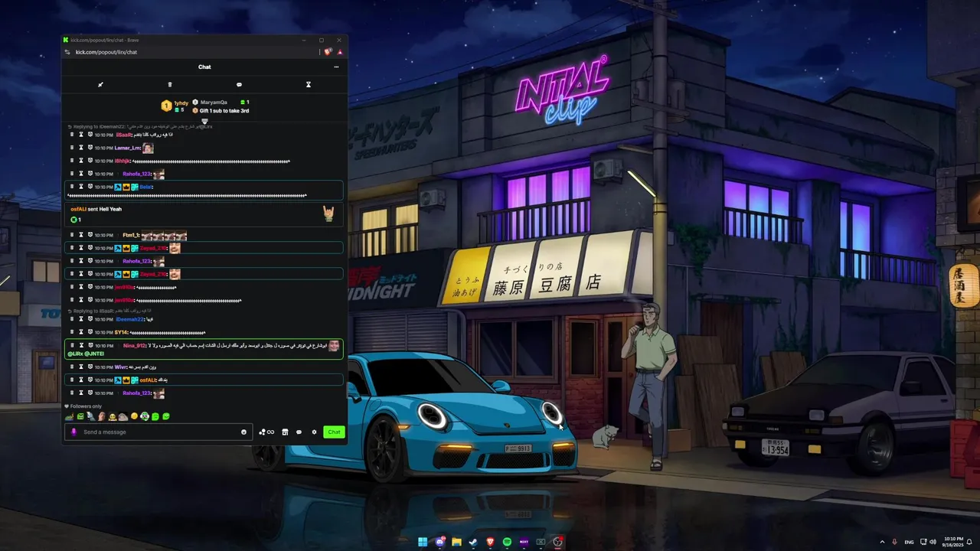Ban osfALI using the shield icon
This screenshot has width=980, height=551.
[90, 380]
